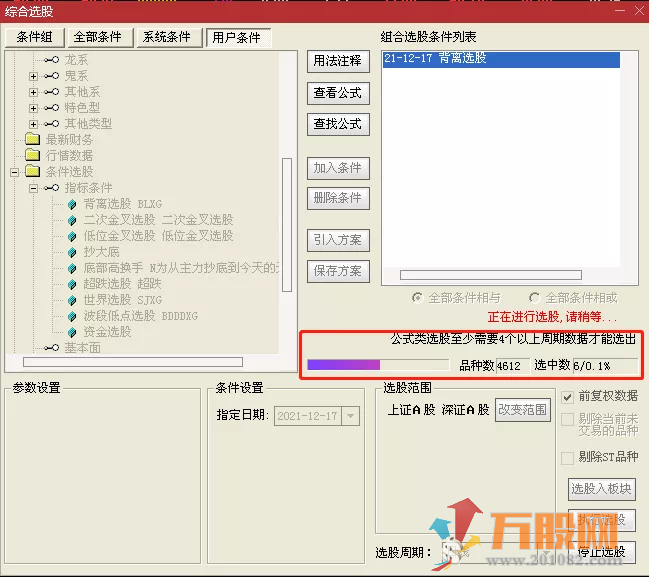Expand the 其他类型 tree node

point(34,124)
